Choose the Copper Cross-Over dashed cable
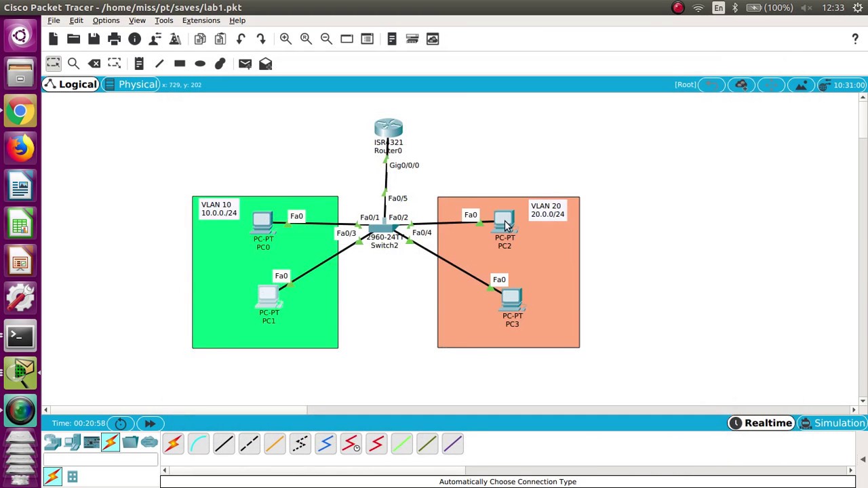The width and height of the screenshot is (868, 488). coord(249,444)
